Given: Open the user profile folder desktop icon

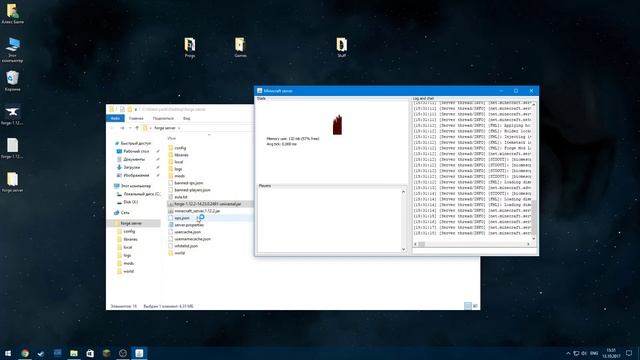Looking at the screenshot, I should tap(13, 13).
